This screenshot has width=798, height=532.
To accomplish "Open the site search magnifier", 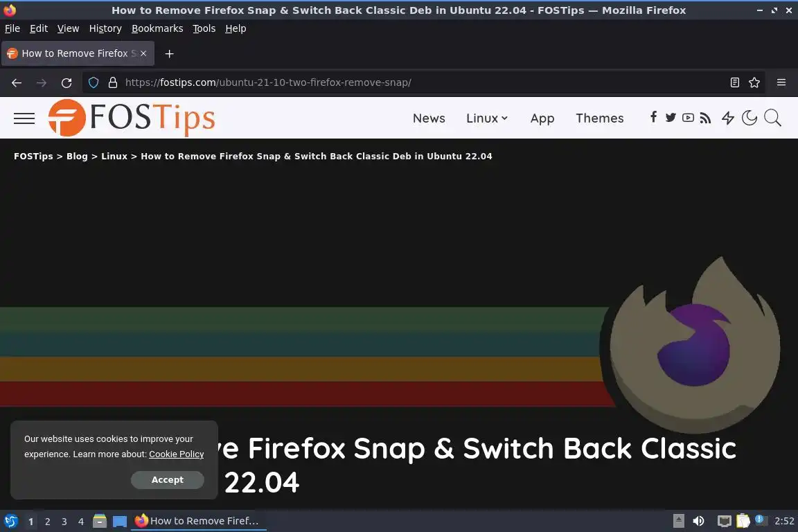I will tap(772, 118).
